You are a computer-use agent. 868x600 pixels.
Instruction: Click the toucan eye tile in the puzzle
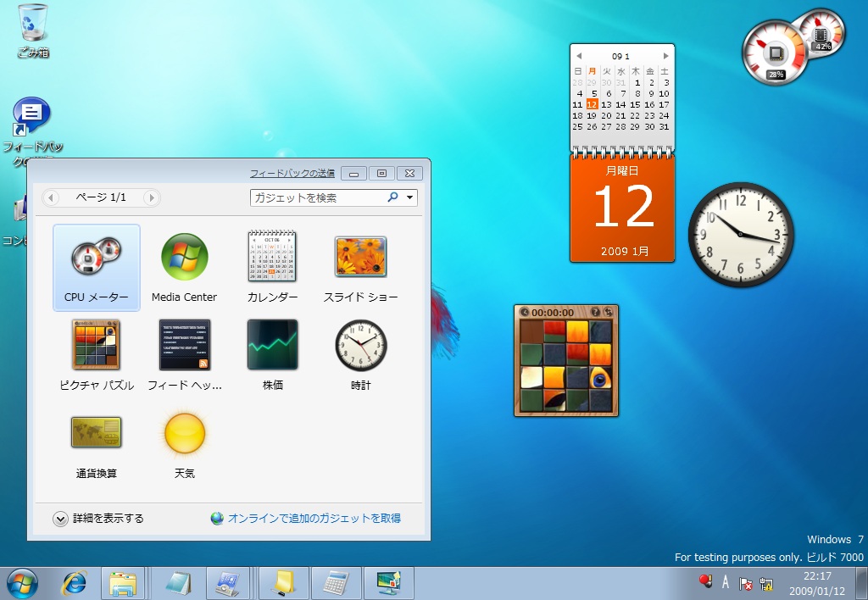pyautogui.click(x=600, y=377)
